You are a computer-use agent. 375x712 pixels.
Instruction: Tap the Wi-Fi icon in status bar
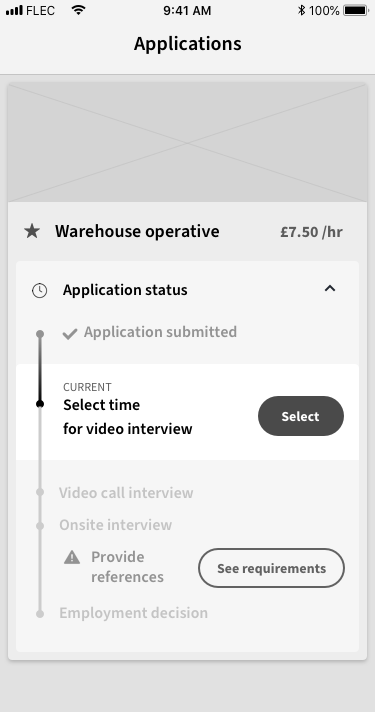79,10
